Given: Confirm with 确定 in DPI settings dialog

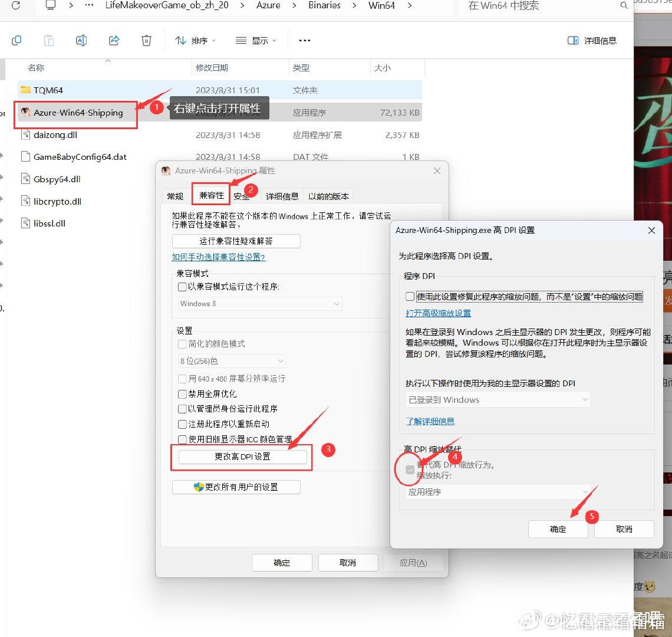Looking at the screenshot, I should pos(558,529).
